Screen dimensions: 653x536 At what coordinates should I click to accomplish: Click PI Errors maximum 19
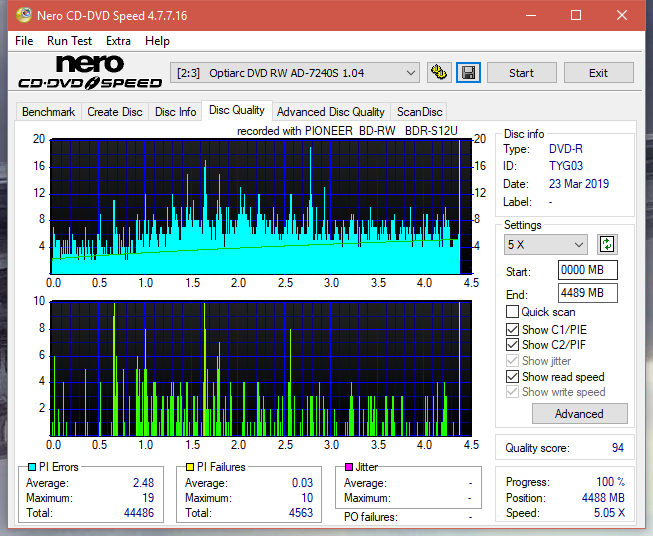[148, 498]
